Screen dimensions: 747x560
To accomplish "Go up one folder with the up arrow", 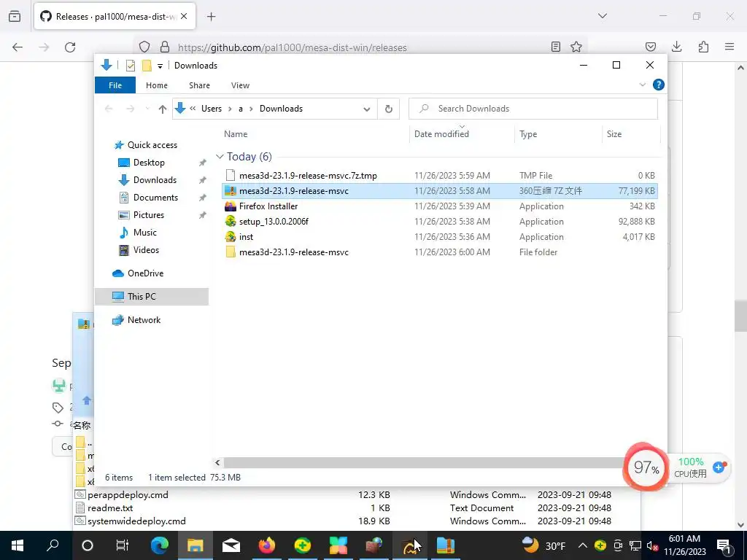I will [x=163, y=109].
